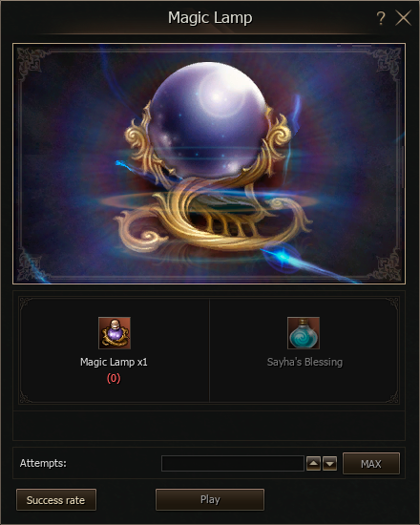Select the Magic Lamp item icon

coord(115,333)
